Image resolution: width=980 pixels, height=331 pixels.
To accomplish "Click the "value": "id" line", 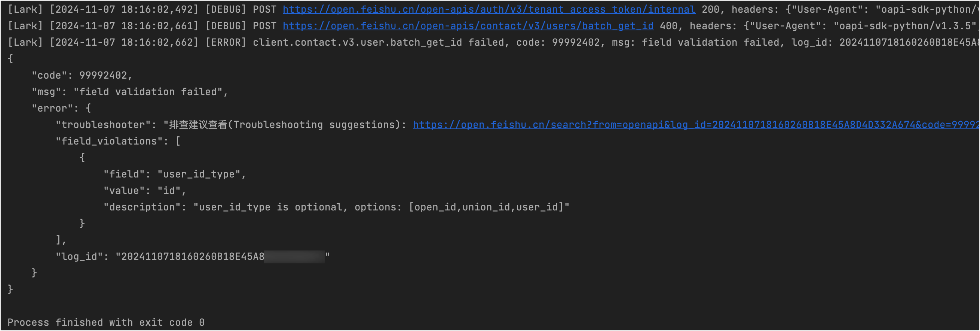I will (x=144, y=191).
